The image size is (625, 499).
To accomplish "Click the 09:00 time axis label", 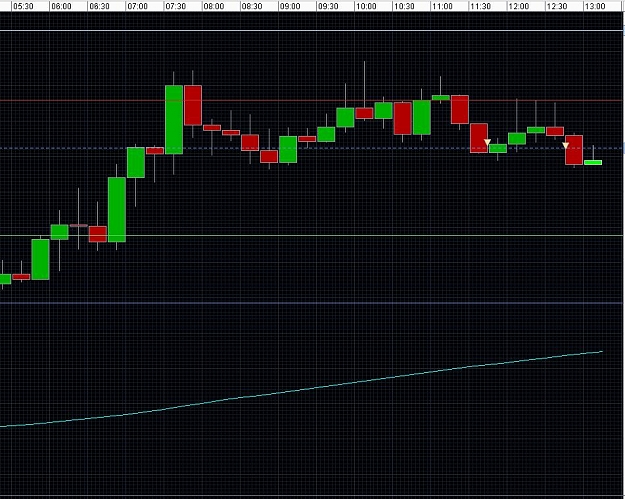I will click(x=290, y=6).
